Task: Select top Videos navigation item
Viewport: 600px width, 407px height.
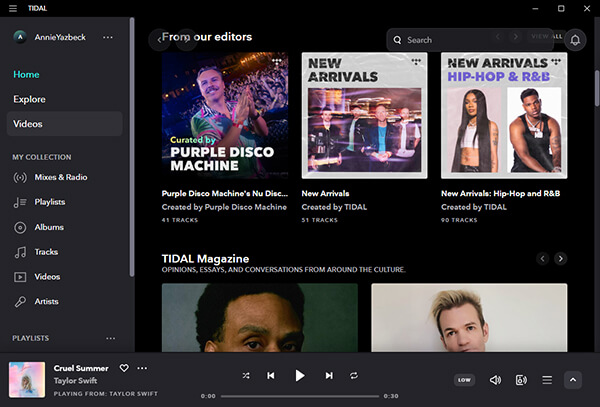Action: [65, 124]
